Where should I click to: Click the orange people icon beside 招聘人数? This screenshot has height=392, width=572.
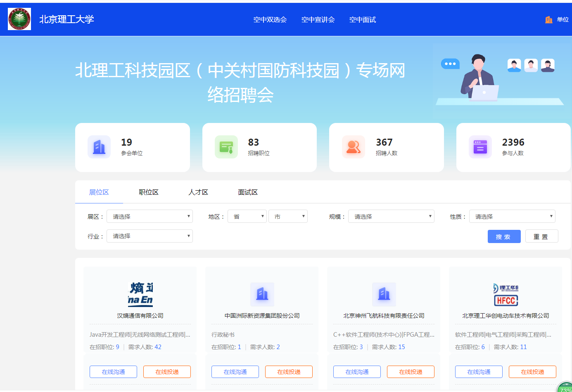[354, 147]
